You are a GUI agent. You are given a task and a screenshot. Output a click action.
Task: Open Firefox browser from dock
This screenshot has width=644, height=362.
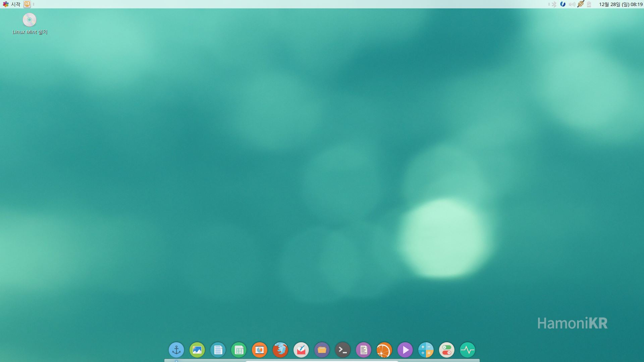[280, 350]
